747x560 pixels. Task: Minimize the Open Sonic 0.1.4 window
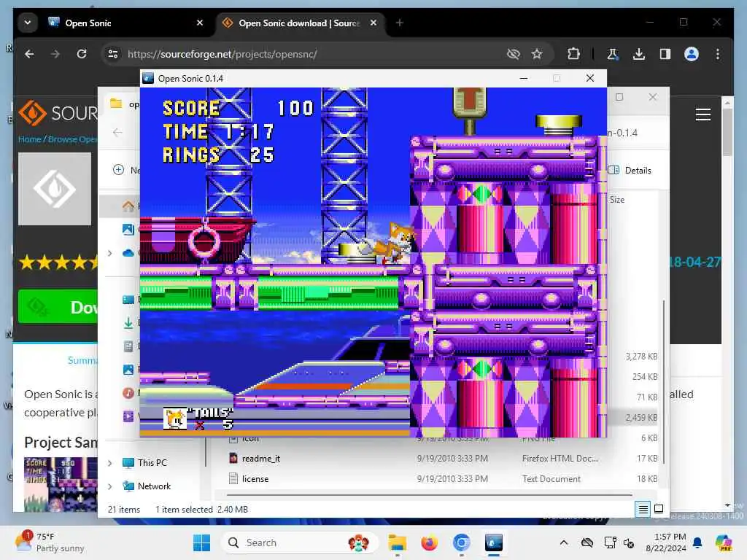pos(524,78)
